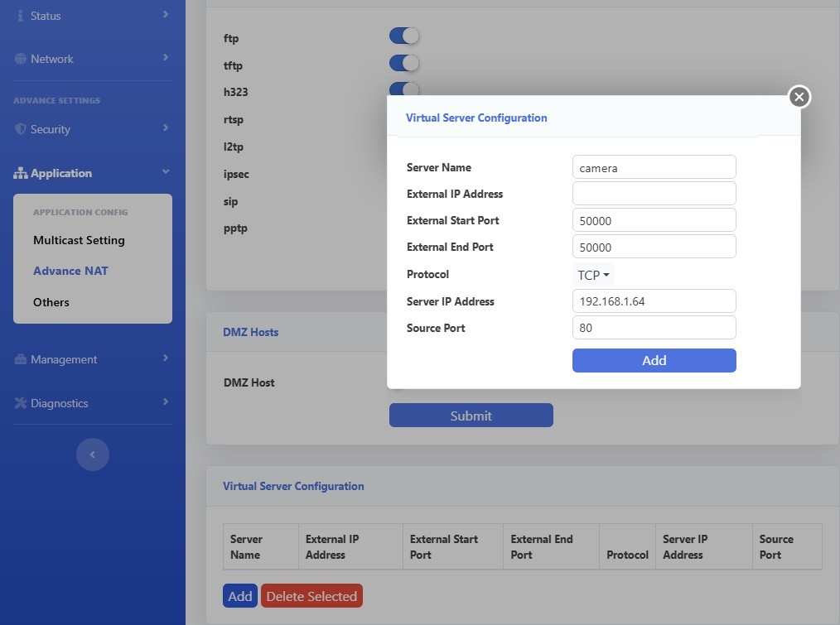Viewport: 840px width, 625px height.
Task: Toggle the h323 switch
Action: point(404,89)
